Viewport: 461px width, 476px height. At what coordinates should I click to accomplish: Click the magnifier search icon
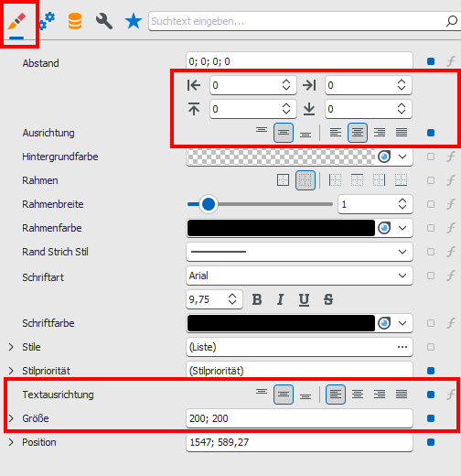[x=452, y=21]
